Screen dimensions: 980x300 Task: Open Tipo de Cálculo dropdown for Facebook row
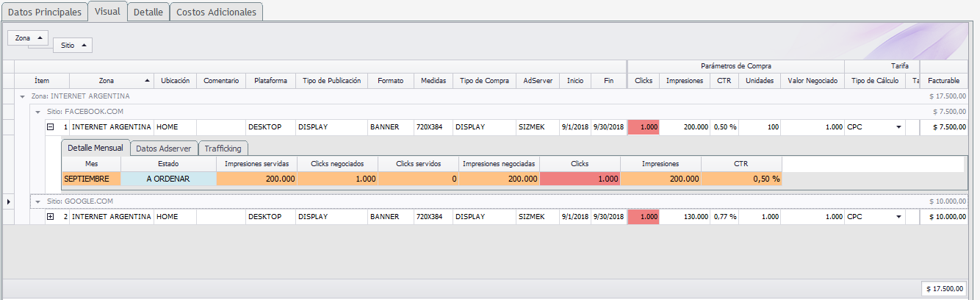pos(897,127)
